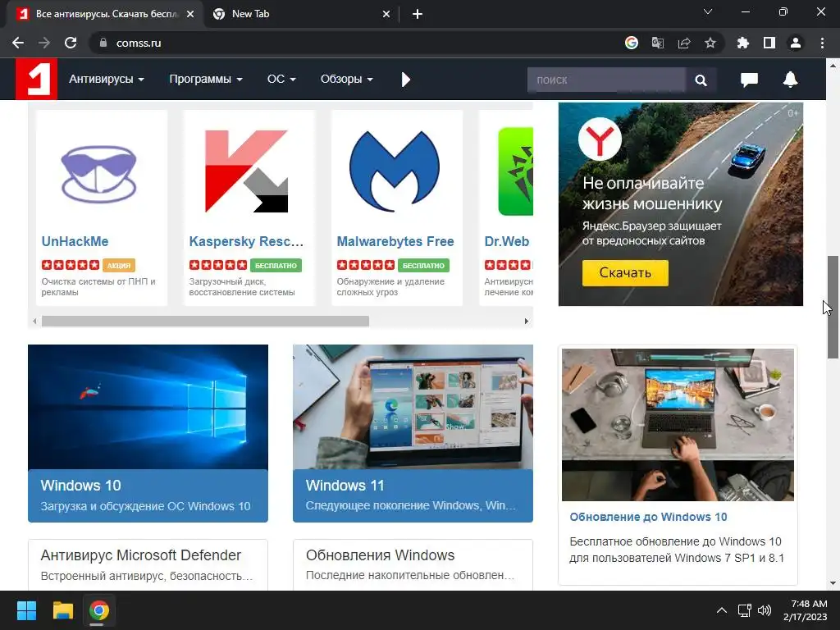Open the Антивирусы dropdown menu
The image size is (840, 630).
pyautogui.click(x=106, y=80)
